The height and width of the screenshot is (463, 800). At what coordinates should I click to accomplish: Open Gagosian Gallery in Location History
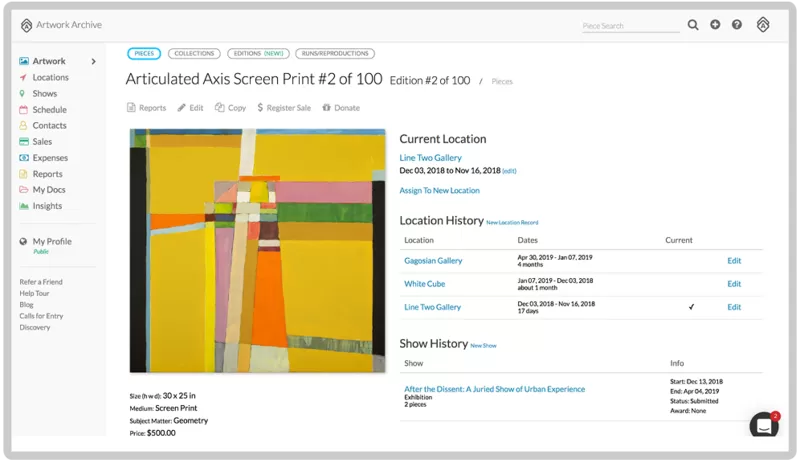pos(433,261)
